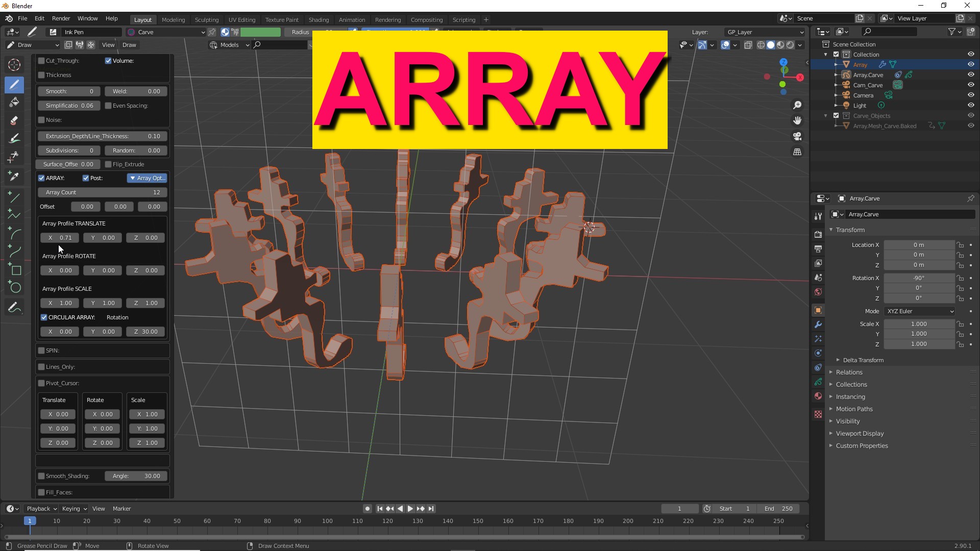Switch to the Modeling workspace tab

click(x=173, y=20)
